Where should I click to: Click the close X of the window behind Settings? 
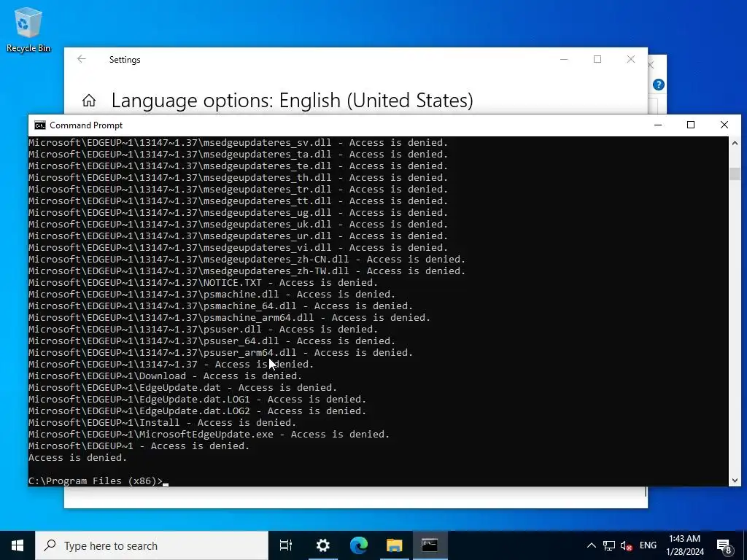point(651,65)
